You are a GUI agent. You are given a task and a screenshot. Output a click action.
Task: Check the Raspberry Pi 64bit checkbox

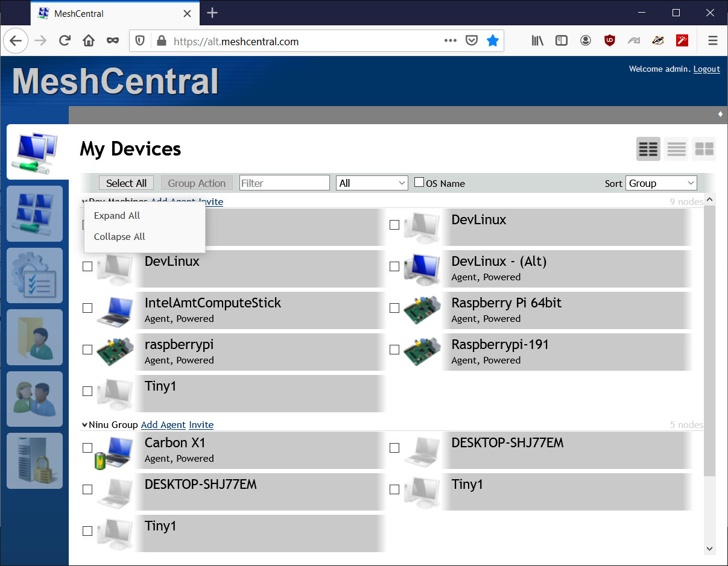(394, 308)
